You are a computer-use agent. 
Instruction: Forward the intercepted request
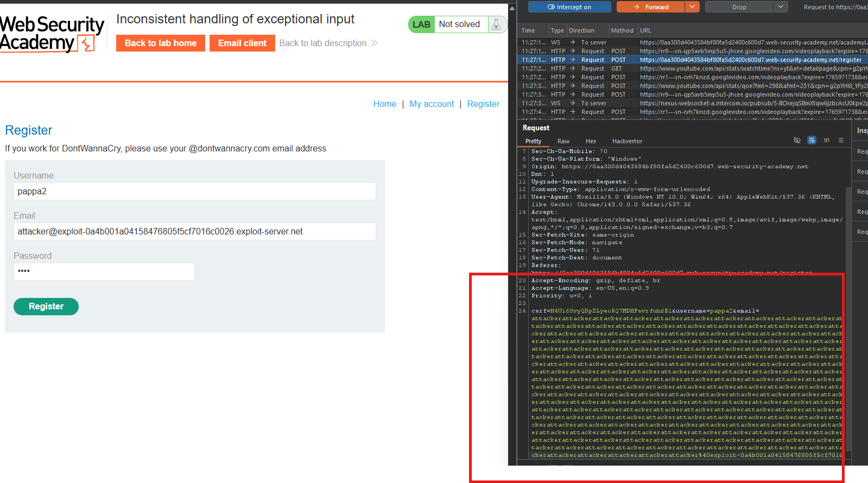tap(651, 7)
